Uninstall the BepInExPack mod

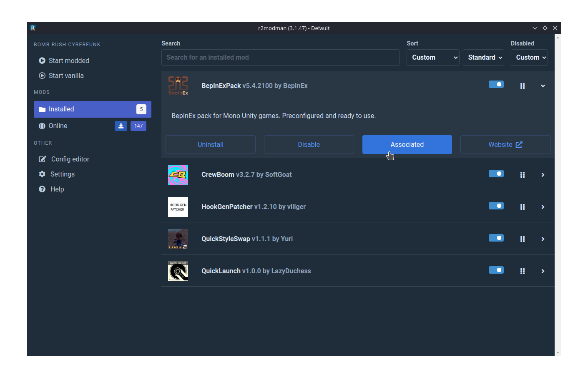point(211,144)
